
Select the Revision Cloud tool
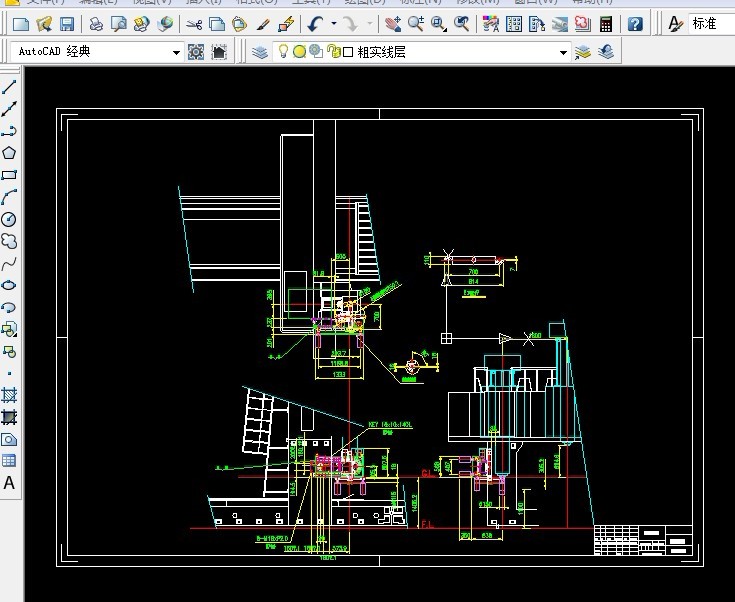pos(9,241)
